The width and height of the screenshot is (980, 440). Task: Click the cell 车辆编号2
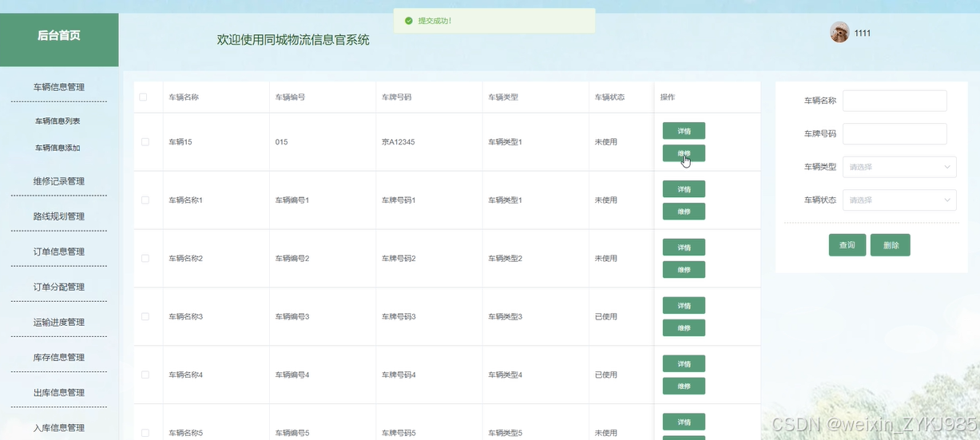[292, 259]
